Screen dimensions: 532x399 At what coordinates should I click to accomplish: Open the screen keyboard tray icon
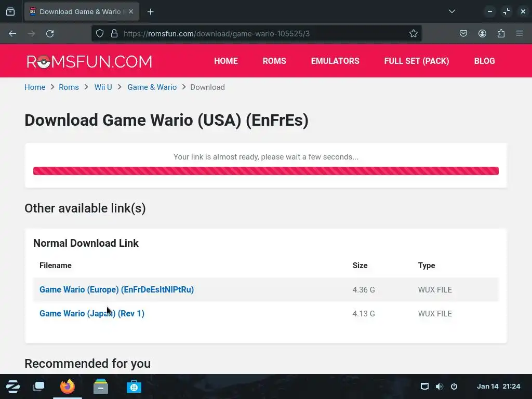pyautogui.click(x=424, y=387)
